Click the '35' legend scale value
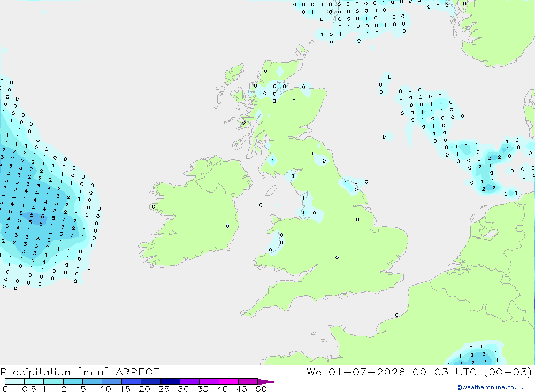 [x=203, y=389]
